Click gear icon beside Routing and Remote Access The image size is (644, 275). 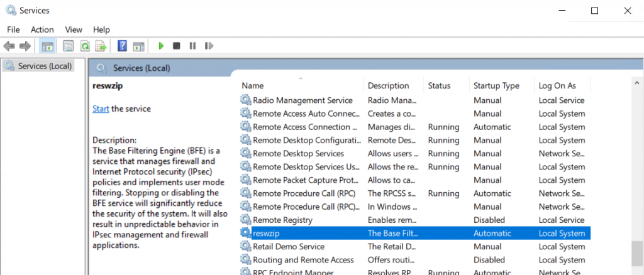[x=246, y=259]
